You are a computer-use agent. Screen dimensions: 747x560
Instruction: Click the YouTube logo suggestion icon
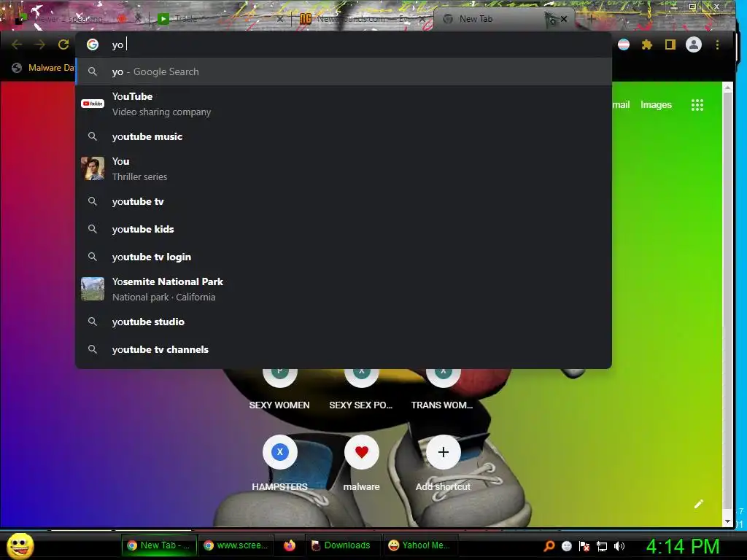pos(93,104)
